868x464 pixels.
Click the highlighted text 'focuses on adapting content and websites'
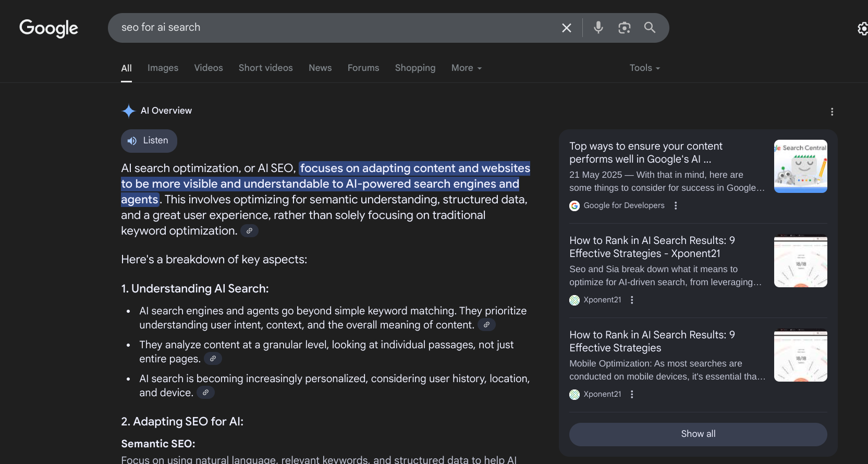point(415,168)
